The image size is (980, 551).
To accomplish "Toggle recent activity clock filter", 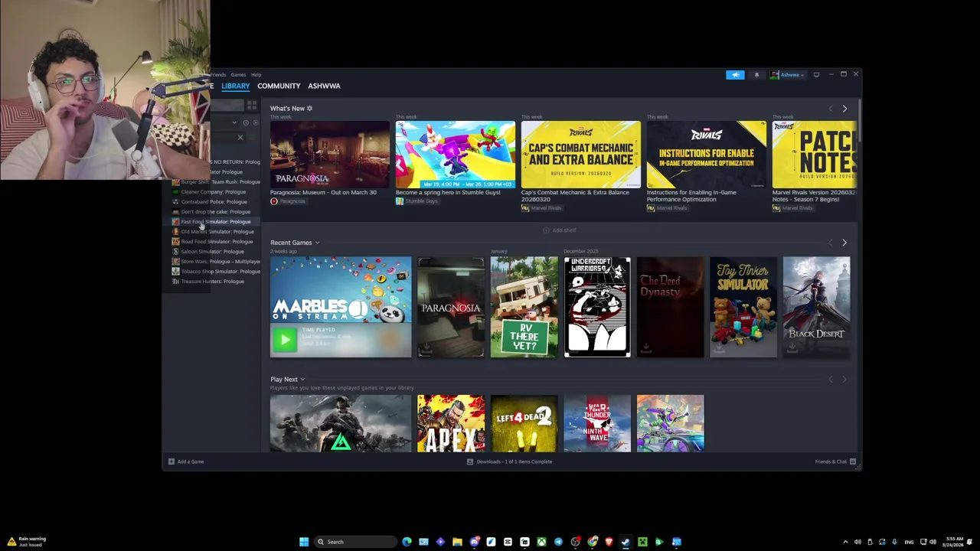I will tap(246, 122).
